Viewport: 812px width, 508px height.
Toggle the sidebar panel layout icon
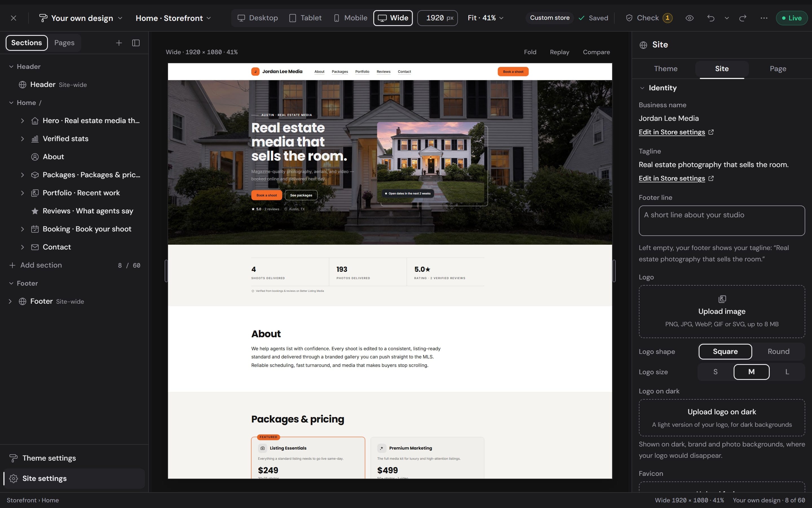click(136, 43)
